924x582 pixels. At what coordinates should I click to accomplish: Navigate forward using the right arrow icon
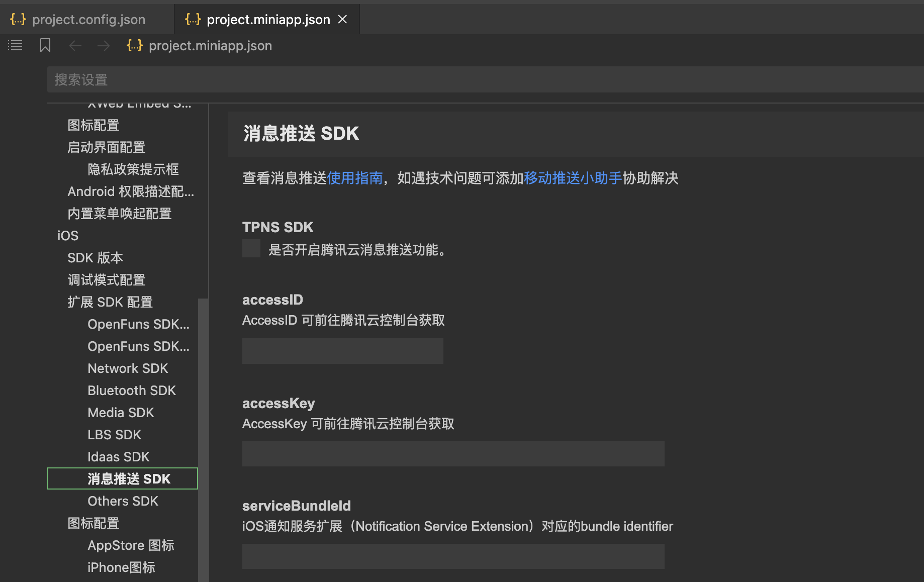[x=104, y=45]
